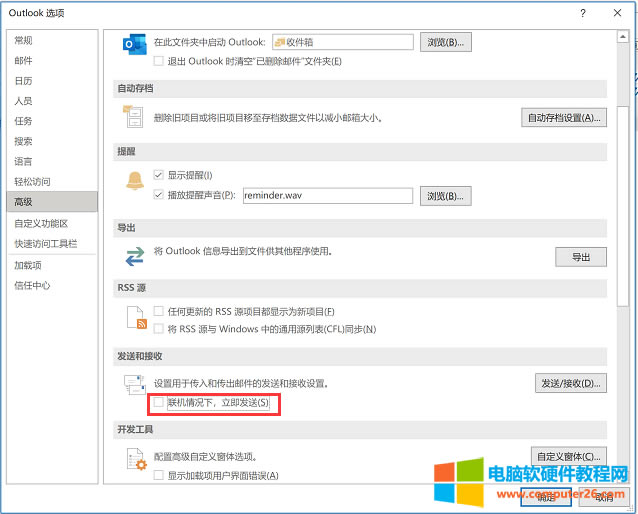Enable 联机情况下，立即发送 checkbox

[158, 402]
